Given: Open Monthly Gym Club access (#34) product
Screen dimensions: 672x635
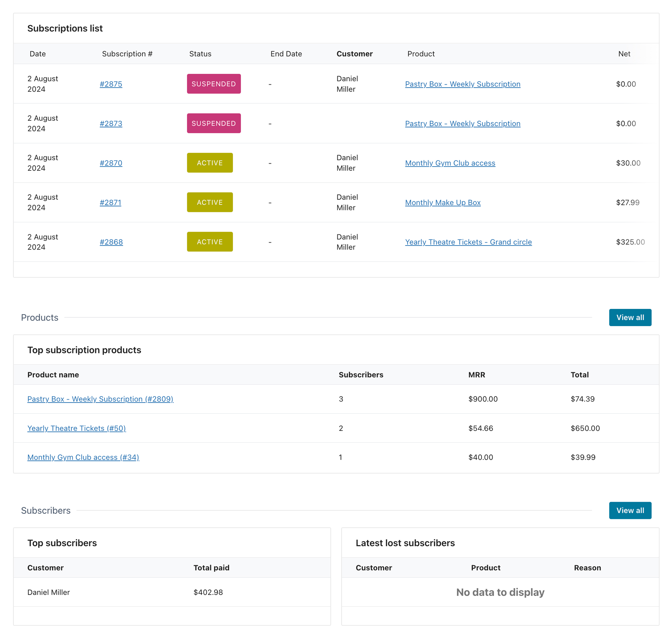Looking at the screenshot, I should (x=83, y=457).
